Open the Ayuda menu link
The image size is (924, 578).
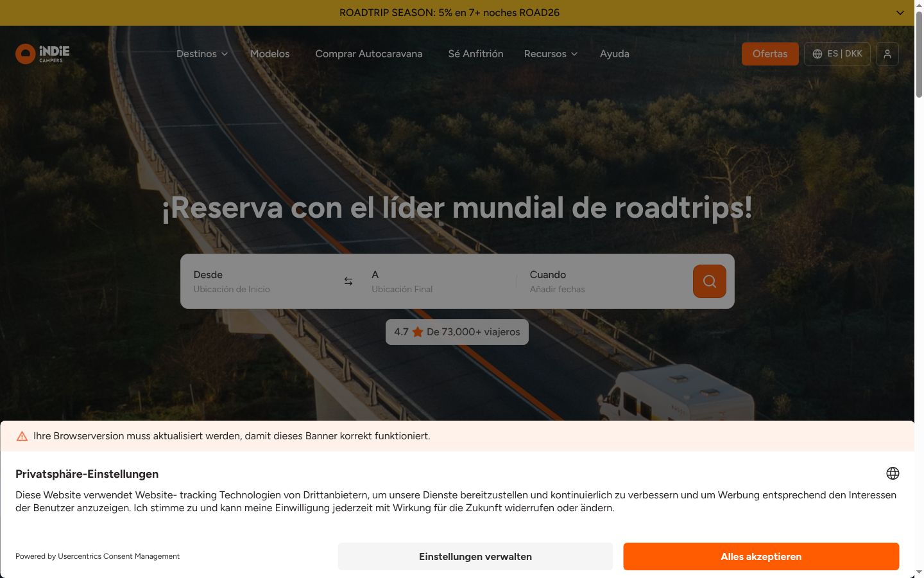(x=615, y=54)
